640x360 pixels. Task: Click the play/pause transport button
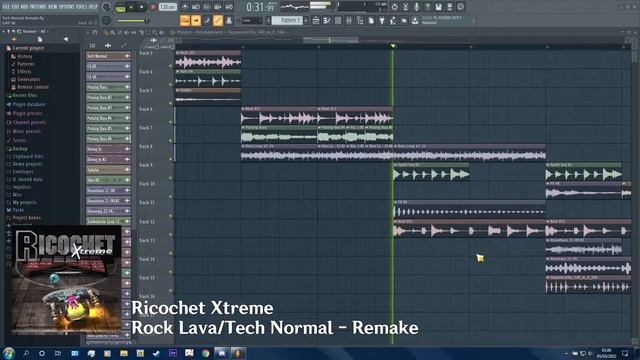point(131,7)
